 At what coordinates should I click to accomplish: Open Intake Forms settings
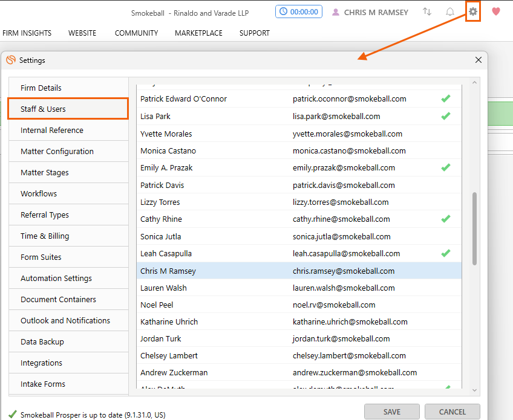68,384
